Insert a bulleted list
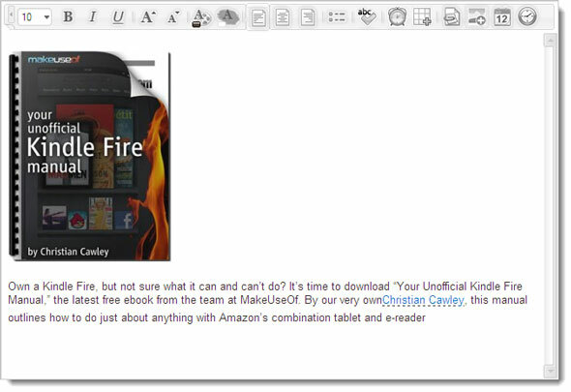The width and height of the screenshot is (571, 392). coord(337,16)
